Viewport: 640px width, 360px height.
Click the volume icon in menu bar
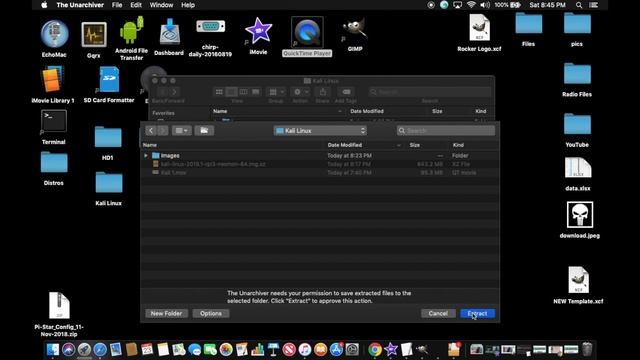pyautogui.click(x=485, y=5)
